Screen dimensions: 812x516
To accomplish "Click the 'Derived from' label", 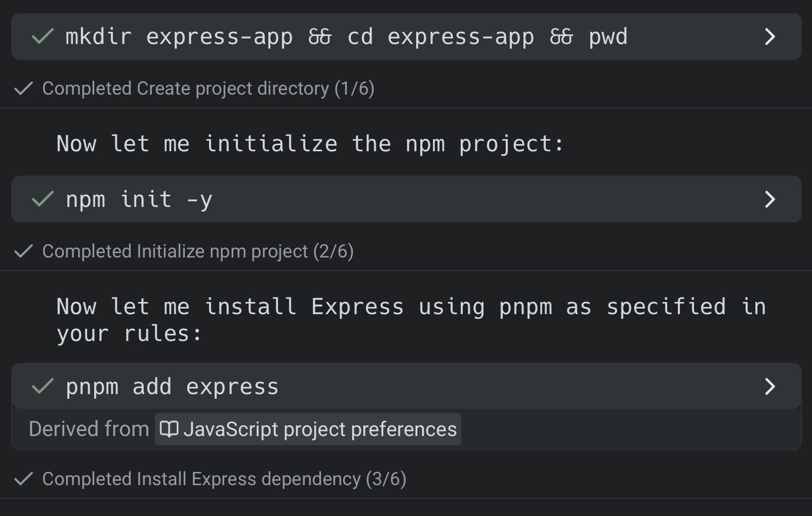I will tap(89, 429).
